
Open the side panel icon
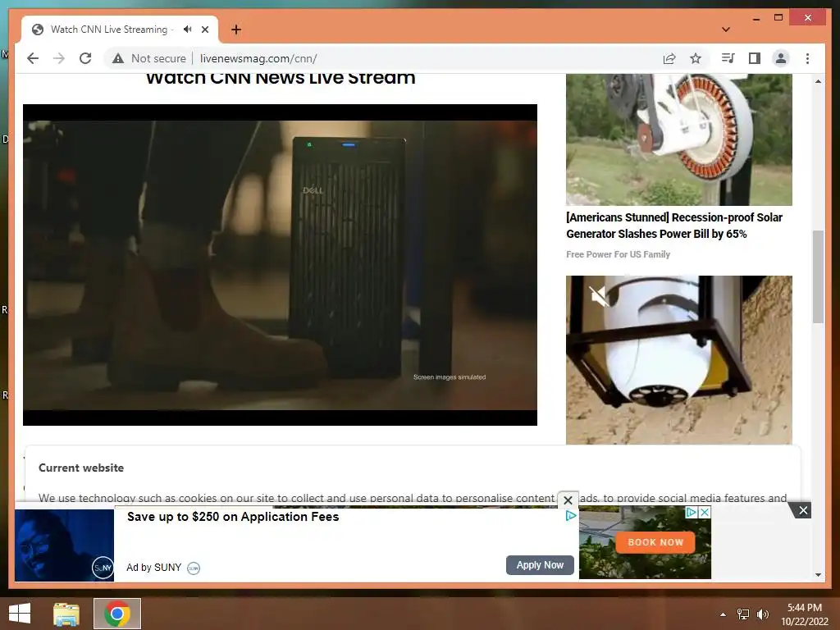[x=755, y=58]
